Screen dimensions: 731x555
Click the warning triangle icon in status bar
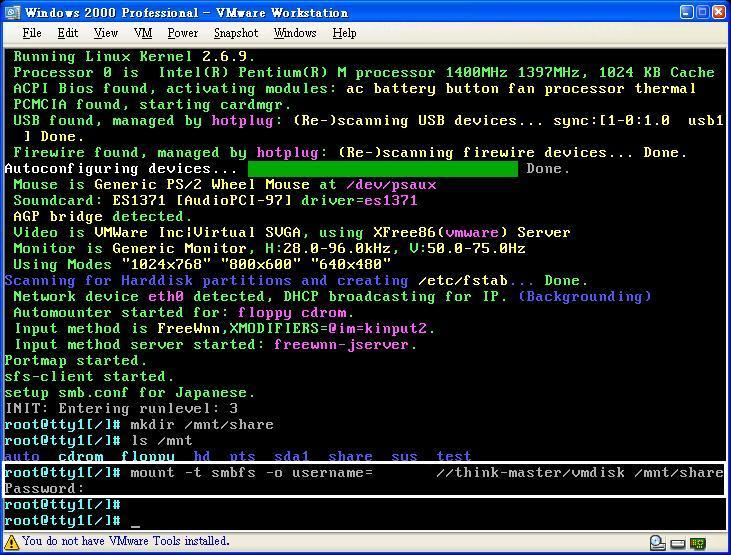click(x=11, y=542)
